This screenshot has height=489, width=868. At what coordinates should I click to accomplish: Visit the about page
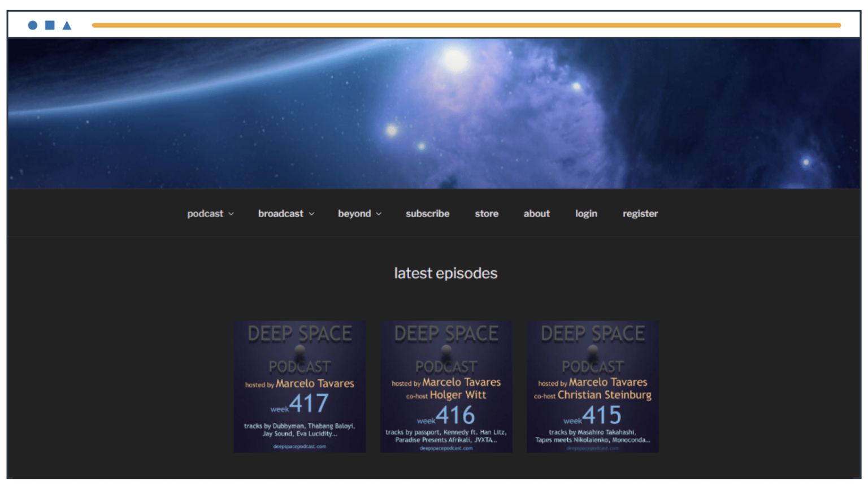pyautogui.click(x=536, y=213)
